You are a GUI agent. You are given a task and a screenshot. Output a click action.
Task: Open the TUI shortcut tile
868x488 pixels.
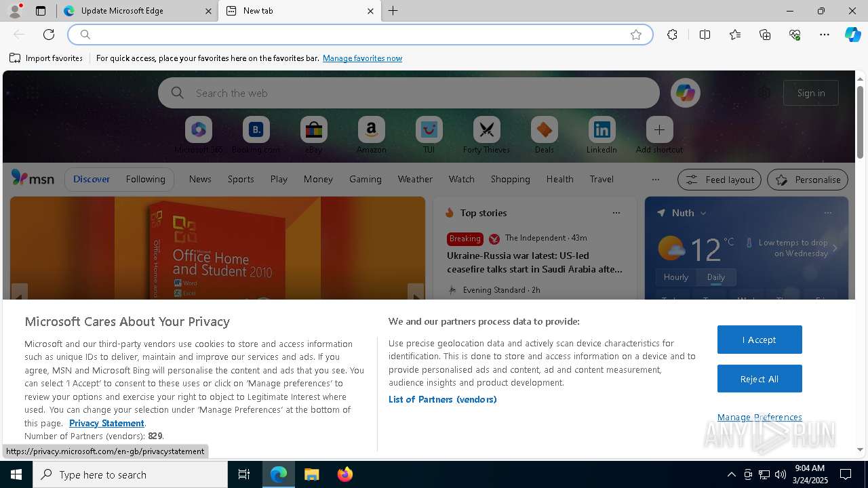tap(429, 136)
